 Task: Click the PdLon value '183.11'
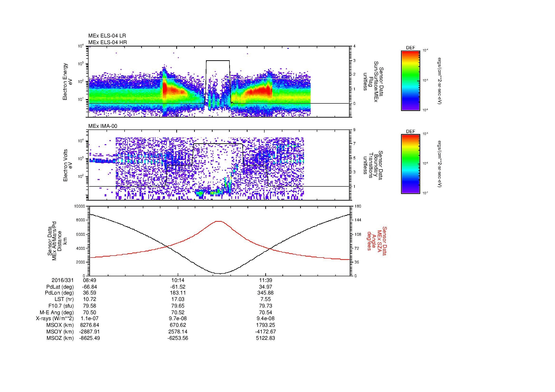tap(178, 293)
